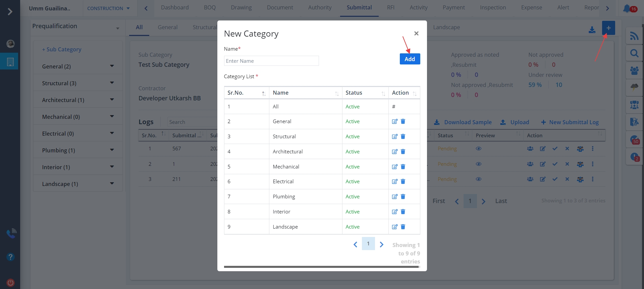This screenshot has height=289, width=644.
Task: Click the edit icon for Plumbing category
Action: pos(394,197)
